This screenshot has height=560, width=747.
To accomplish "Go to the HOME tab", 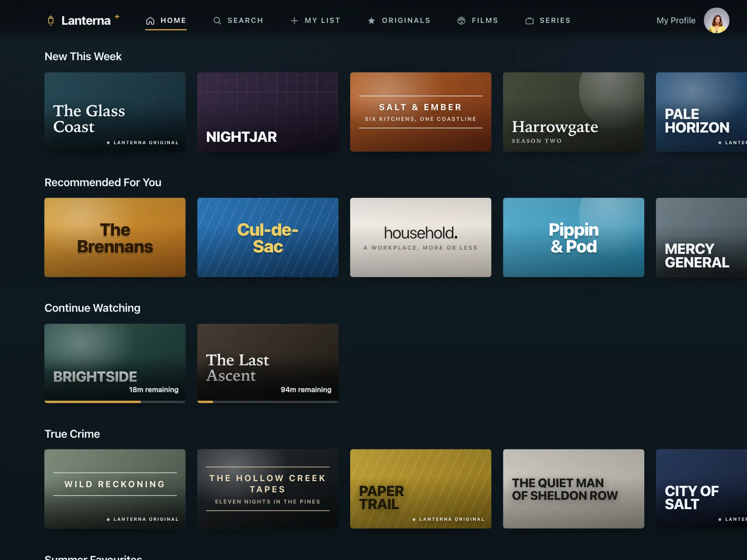I will (166, 21).
